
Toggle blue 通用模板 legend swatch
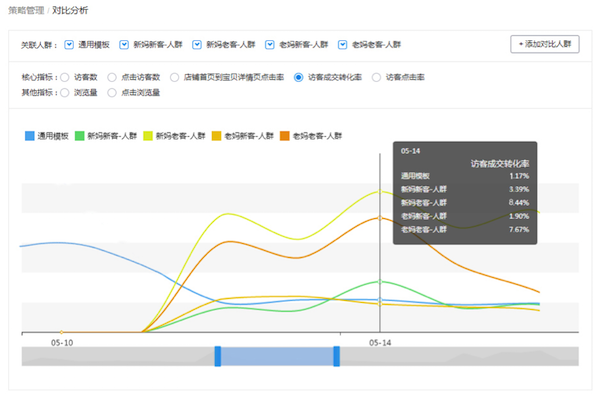(29, 136)
